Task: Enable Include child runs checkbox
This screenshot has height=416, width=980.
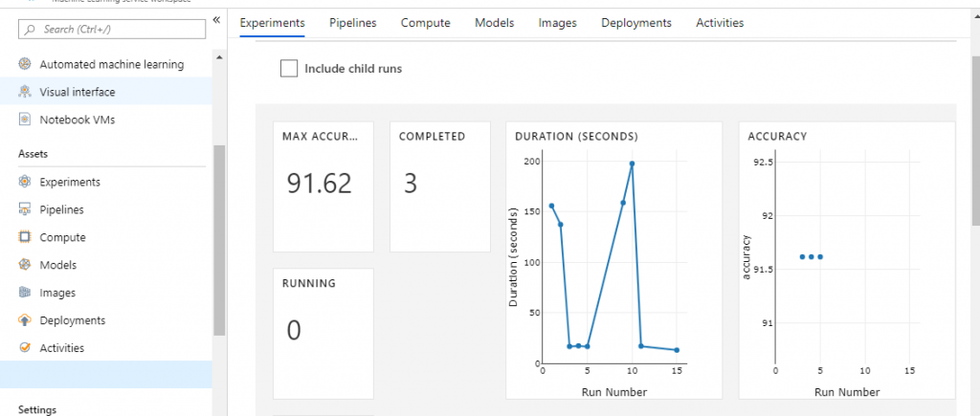Action: pyautogui.click(x=289, y=69)
